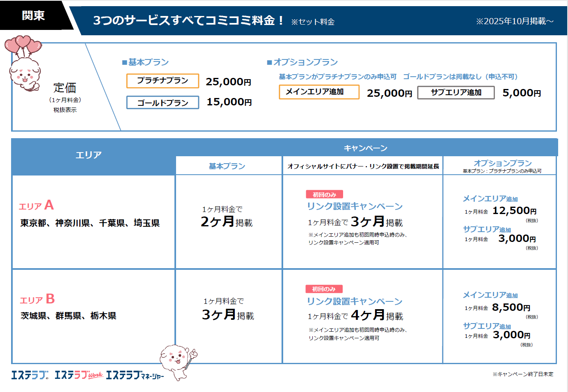Image resolution: width=568 pixels, height=392 pixels.
Task: Click the エステラブWork logo
Action: pyautogui.click(x=78, y=375)
